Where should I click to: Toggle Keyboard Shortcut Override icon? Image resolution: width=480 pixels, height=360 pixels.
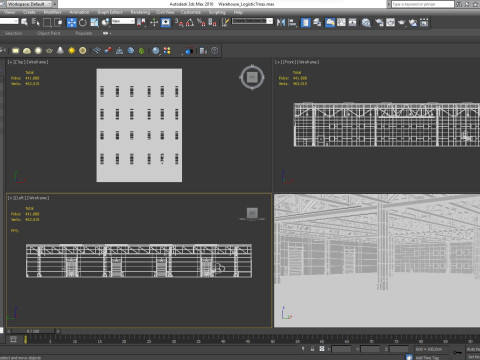tap(166, 22)
